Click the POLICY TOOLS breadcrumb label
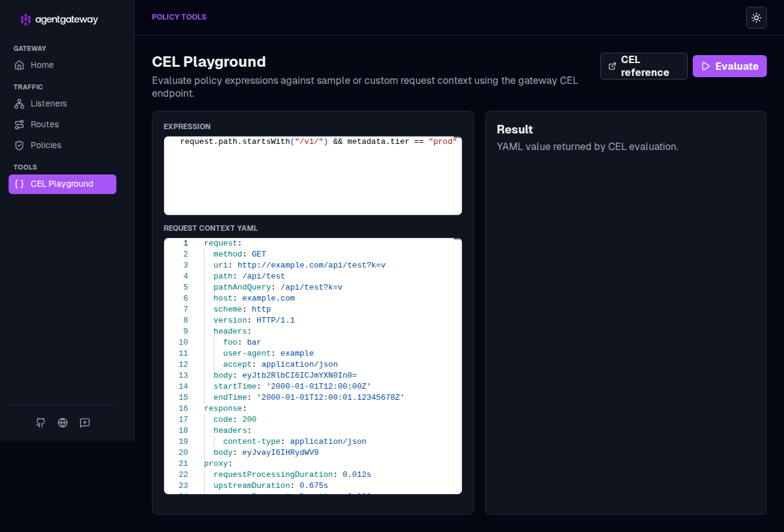This screenshot has width=784, height=532. tap(179, 17)
